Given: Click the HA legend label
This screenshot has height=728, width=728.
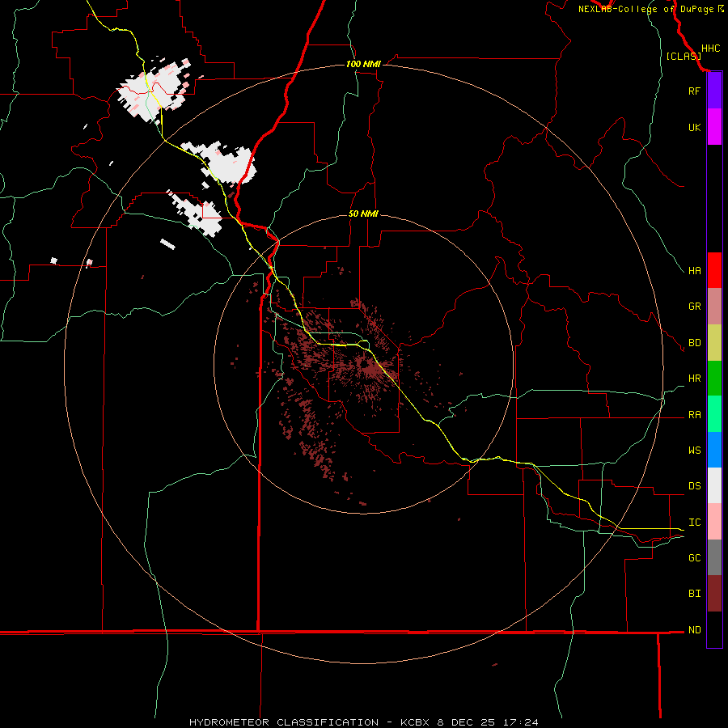Looking at the screenshot, I should [694, 270].
